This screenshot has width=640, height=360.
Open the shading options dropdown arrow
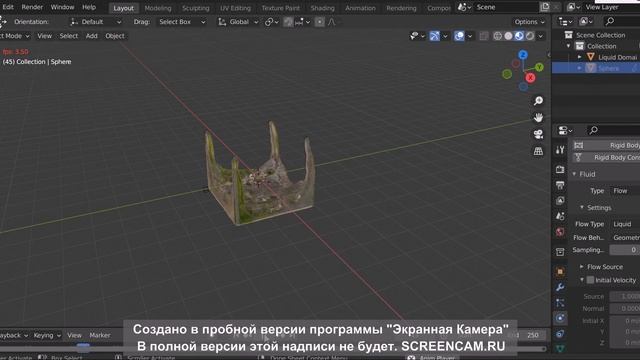click(x=540, y=36)
